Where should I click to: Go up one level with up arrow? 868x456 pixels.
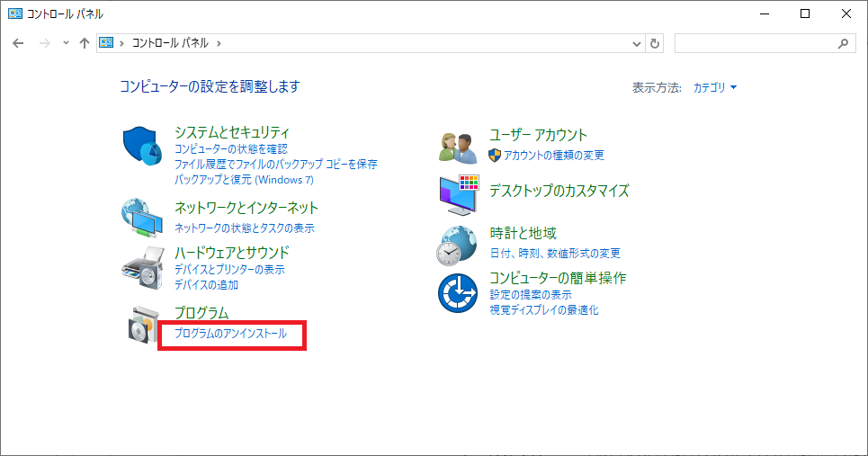coord(85,43)
